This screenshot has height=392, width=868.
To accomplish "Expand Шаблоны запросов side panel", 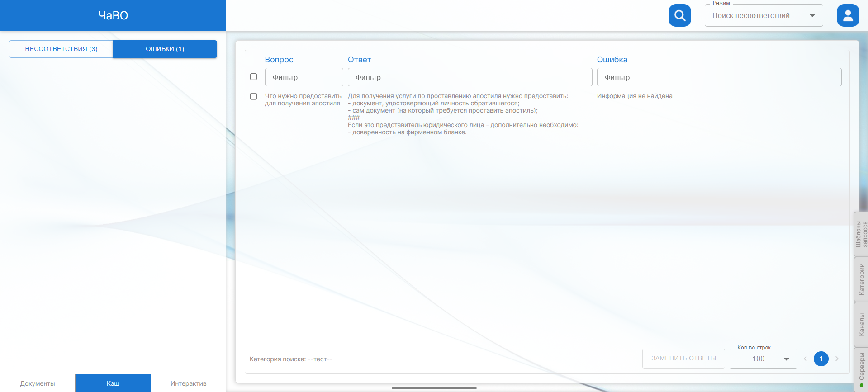I will coord(861,234).
